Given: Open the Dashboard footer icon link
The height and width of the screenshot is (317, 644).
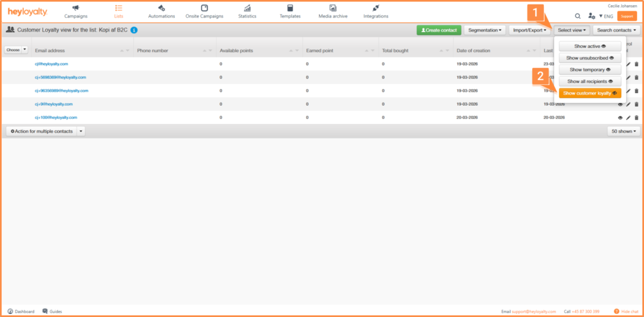Looking at the screenshot, I should pos(21,311).
